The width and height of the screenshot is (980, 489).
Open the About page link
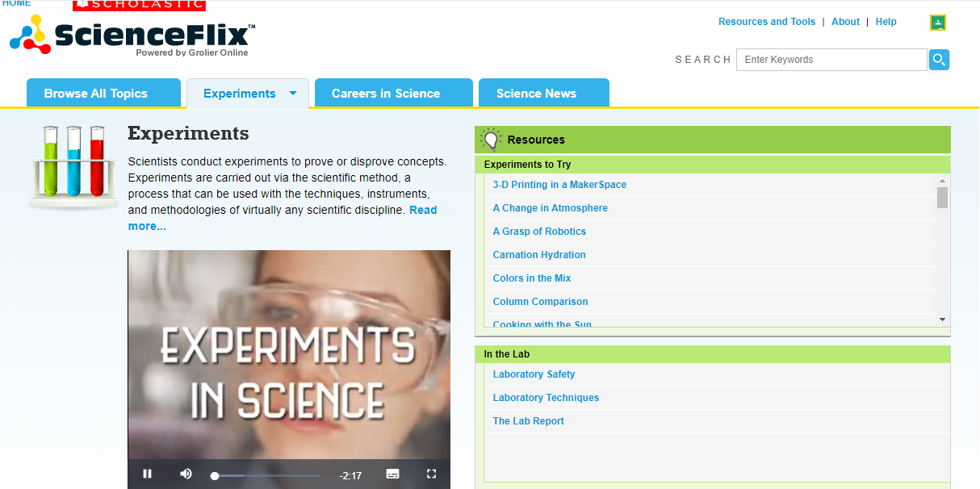(845, 22)
